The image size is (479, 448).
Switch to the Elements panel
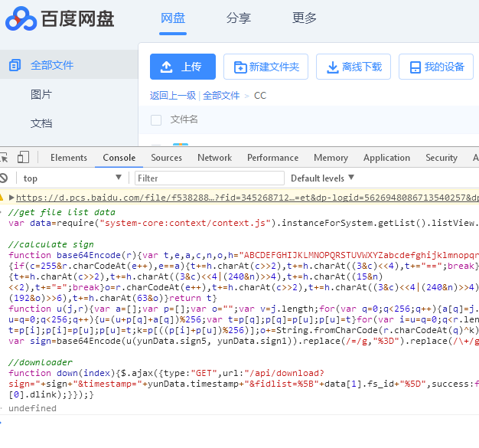(x=69, y=158)
